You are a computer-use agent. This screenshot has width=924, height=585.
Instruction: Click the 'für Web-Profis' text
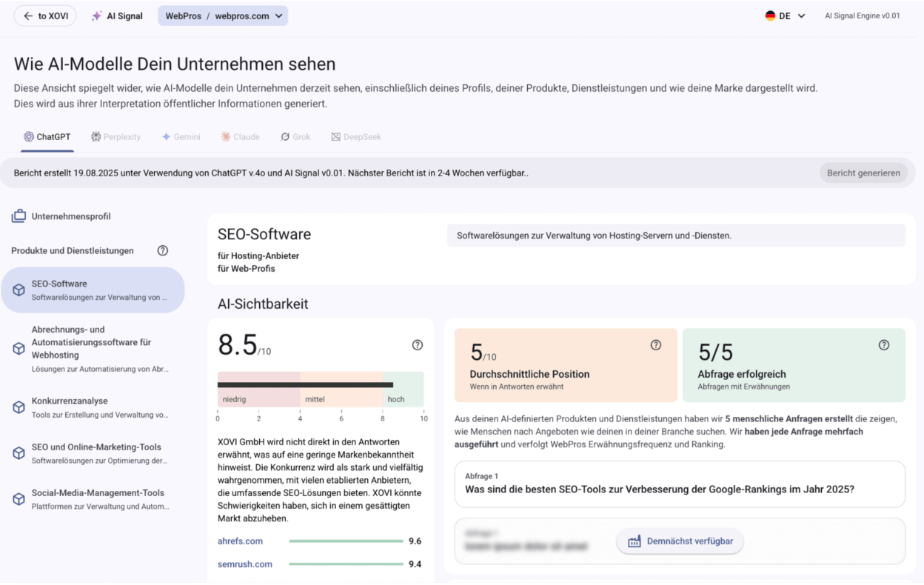[x=247, y=269]
